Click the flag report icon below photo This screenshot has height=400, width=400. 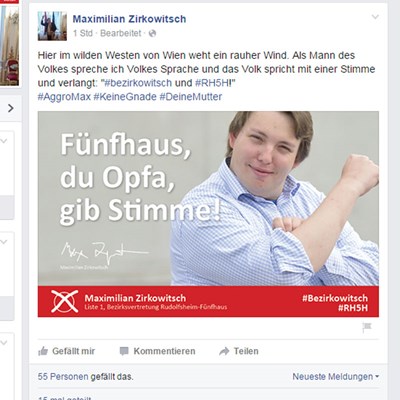pyautogui.click(x=367, y=327)
